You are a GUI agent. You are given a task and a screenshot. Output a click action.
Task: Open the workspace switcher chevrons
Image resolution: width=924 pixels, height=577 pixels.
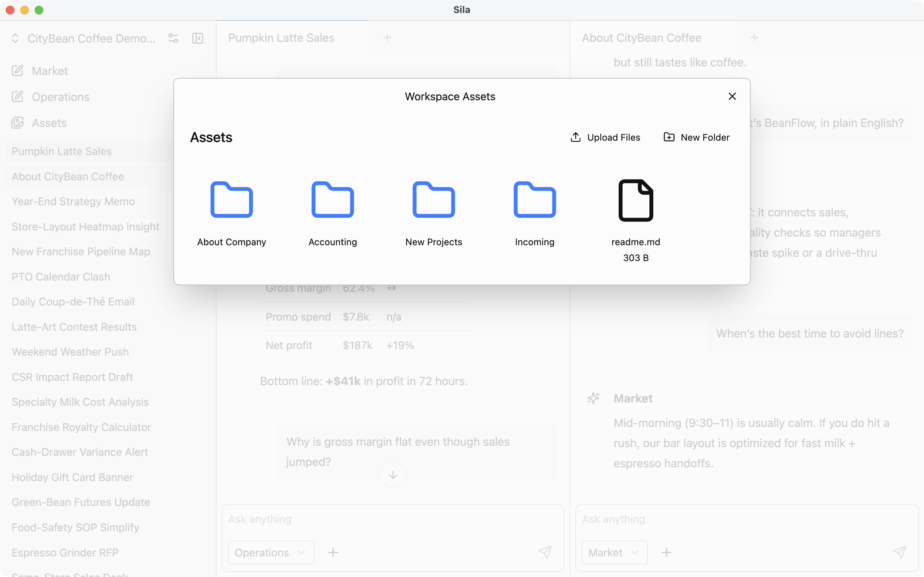[15, 38]
